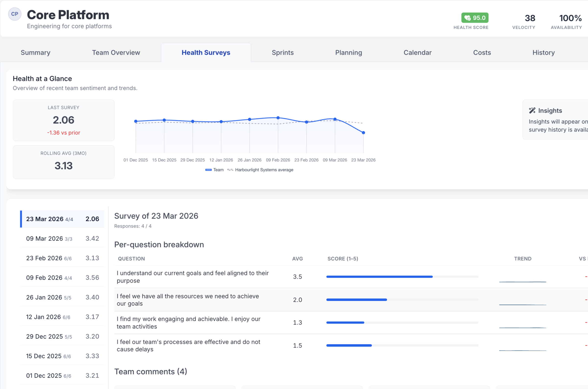The width and height of the screenshot is (588, 389).
Task: Open the Calendar tab
Action: tap(417, 52)
